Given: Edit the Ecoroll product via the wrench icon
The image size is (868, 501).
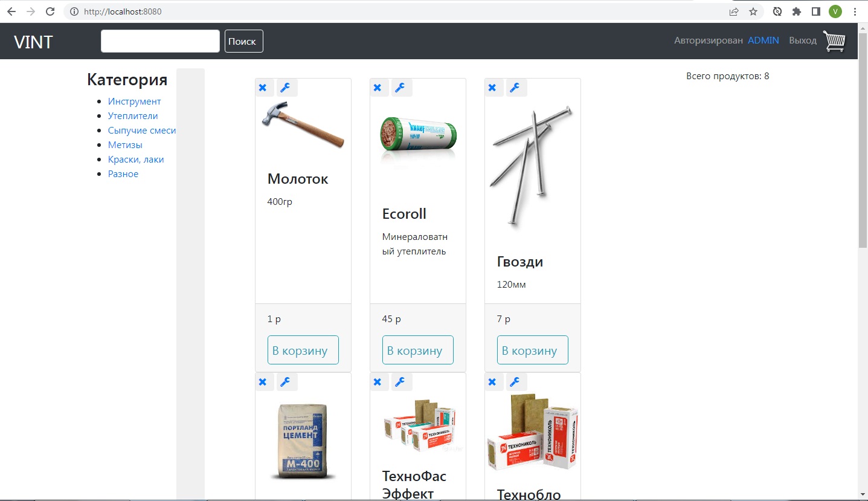Looking at the screenshot, I should (x=401, y=88).
